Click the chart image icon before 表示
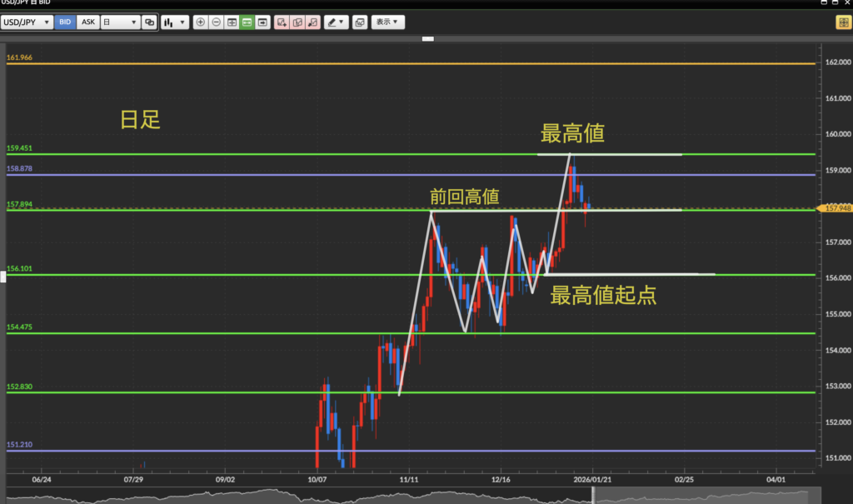This screenshot has height=504, width=853. pos(359,22)
